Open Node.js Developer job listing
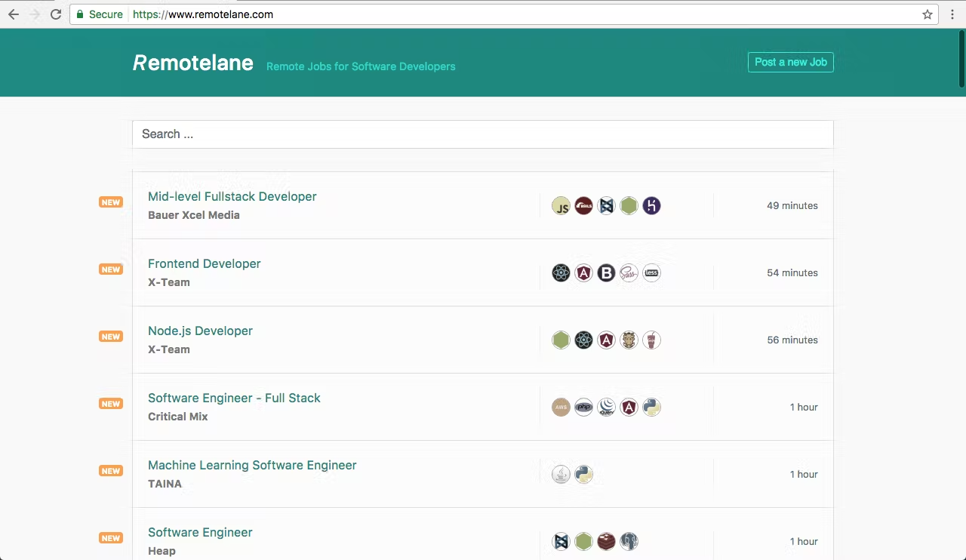Image resolution: width=966 pixels, height=560 pixels. click(200, 331)
